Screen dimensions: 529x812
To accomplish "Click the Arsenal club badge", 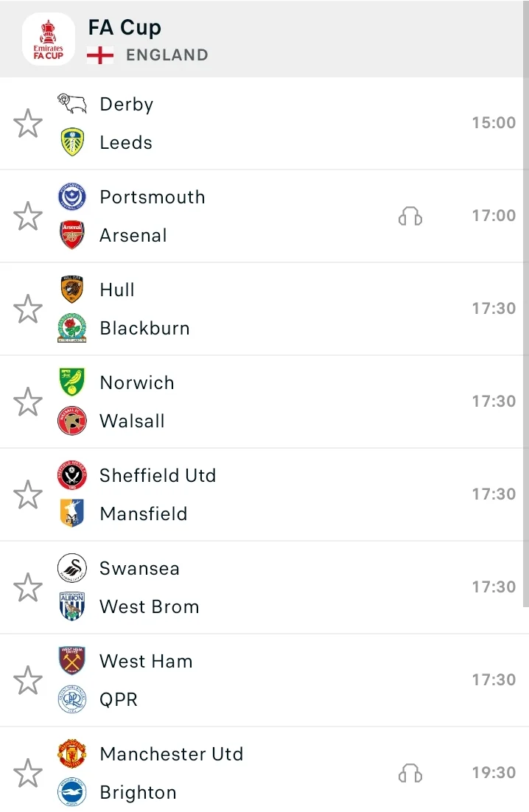I will pyautogui.click(x=72, y=235).
